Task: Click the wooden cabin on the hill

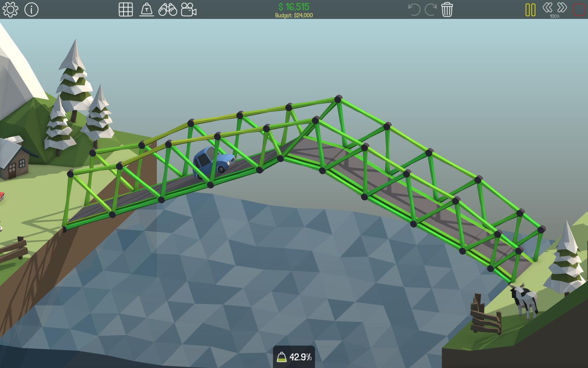Action: (14, 159)
